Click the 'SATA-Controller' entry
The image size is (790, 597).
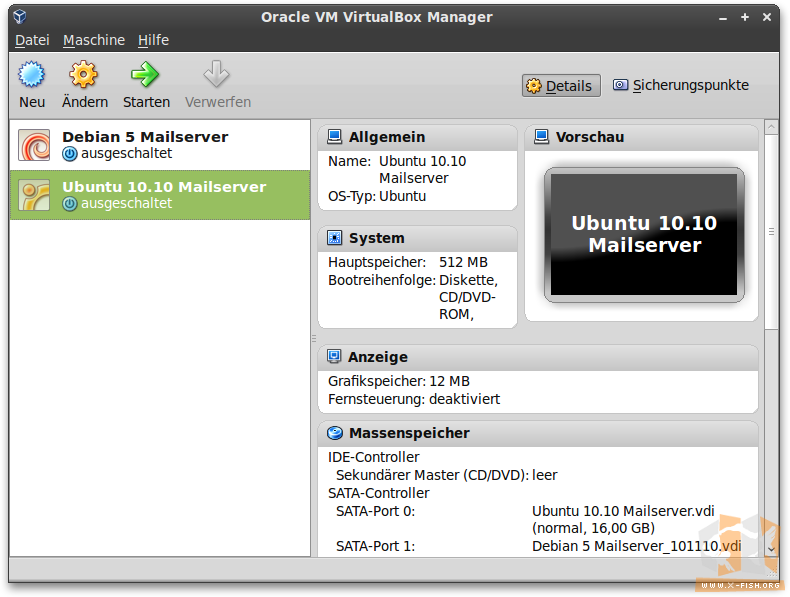(x=378, y=493)
